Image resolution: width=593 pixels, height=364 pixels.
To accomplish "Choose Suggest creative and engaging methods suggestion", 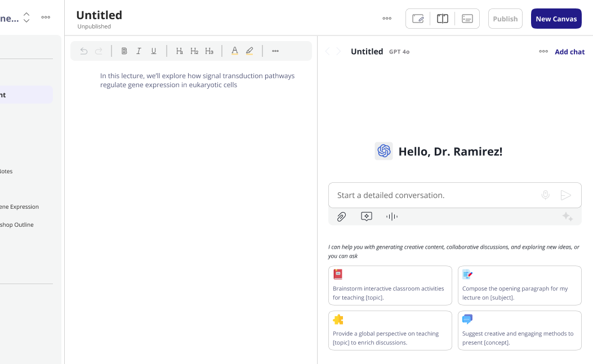I will click(520, 330).
